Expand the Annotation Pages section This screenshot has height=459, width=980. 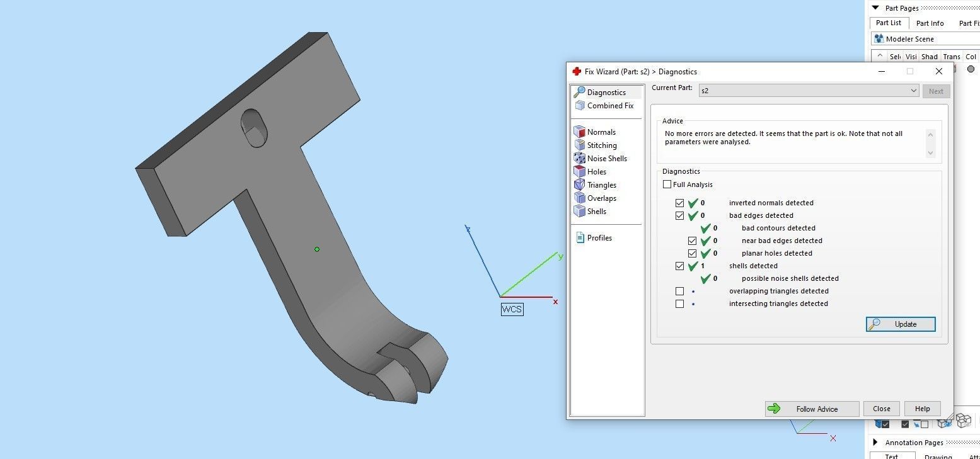pos(875,443)
